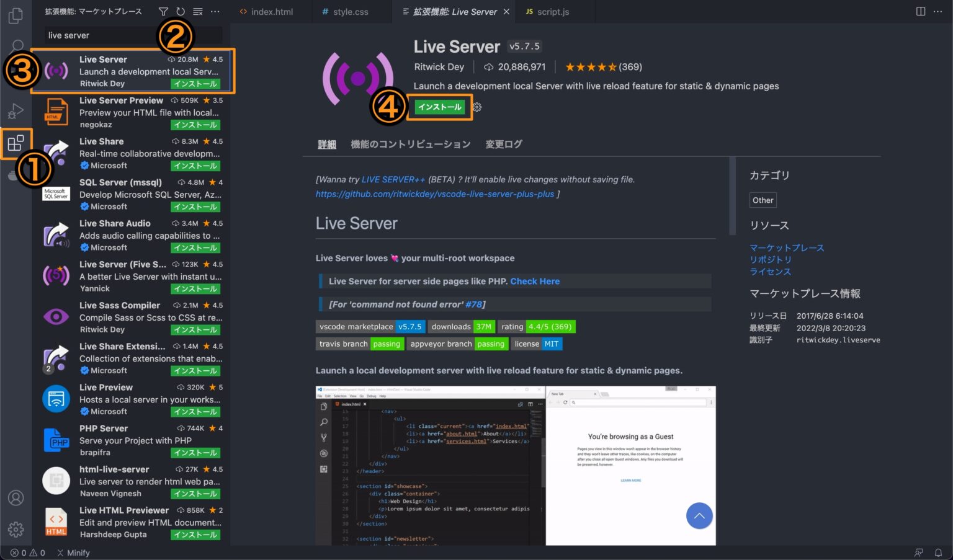The height and width of the screenshot is (560, 953).
Task: Open the Accounts icon at the activity bar bottom
Action: [16, 497]
